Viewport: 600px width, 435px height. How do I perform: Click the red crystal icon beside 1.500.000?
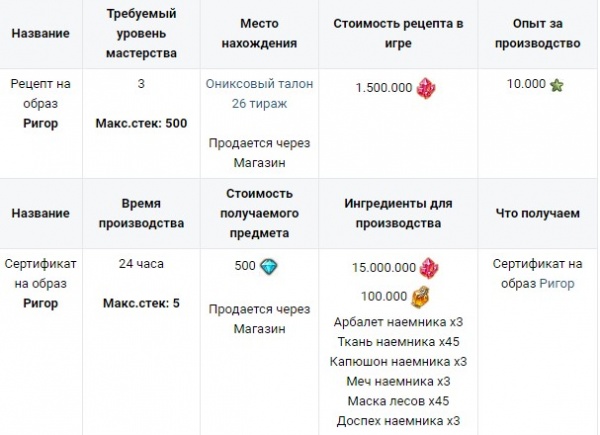pos(426,88)
